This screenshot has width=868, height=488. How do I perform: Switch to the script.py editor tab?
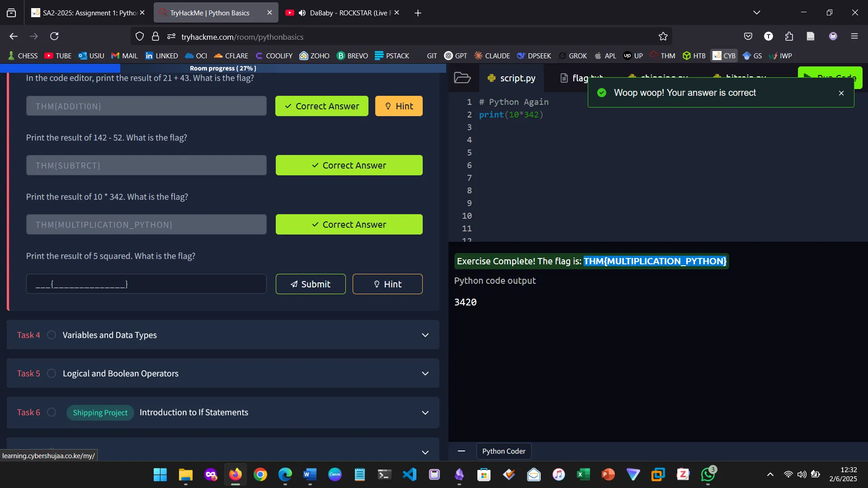[511, 78]
